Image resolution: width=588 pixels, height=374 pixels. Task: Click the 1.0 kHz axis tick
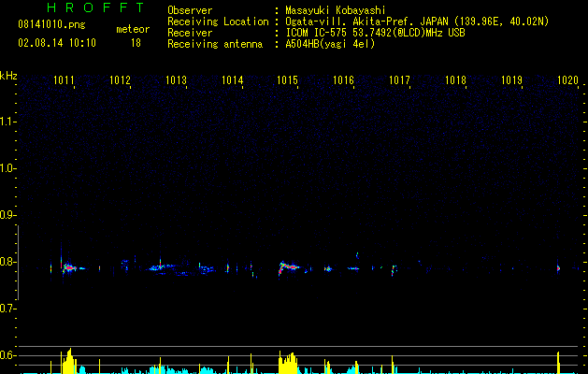tap(7, 168)
